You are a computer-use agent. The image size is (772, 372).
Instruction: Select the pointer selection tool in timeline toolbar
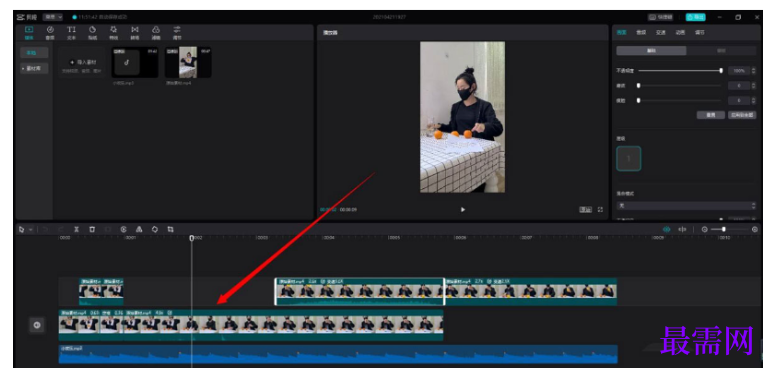coord(22,229)
